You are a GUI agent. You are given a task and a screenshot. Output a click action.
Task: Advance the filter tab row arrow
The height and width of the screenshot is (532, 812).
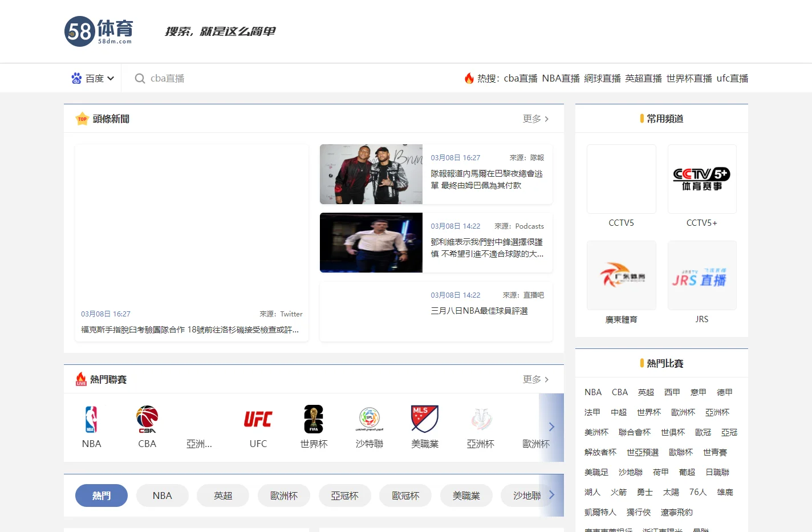tap(551, 495)
